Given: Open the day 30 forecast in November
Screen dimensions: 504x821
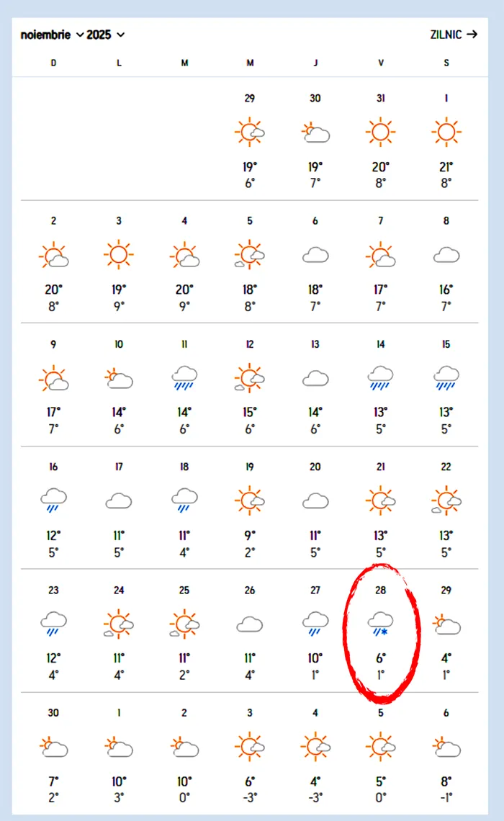Looking at the screenshot, I should [53, 749].
